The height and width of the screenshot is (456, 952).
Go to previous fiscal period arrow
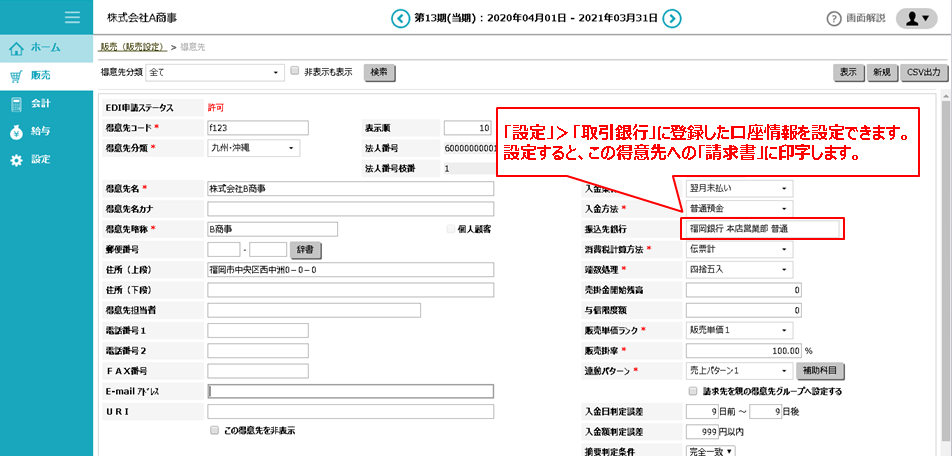point(400,18)
